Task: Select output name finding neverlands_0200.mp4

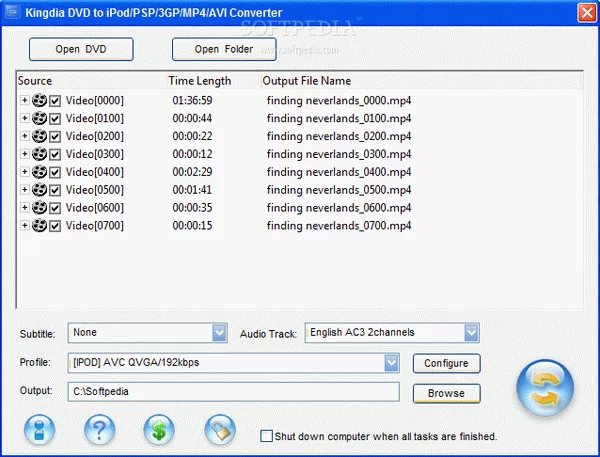Action: click(339, 136)
